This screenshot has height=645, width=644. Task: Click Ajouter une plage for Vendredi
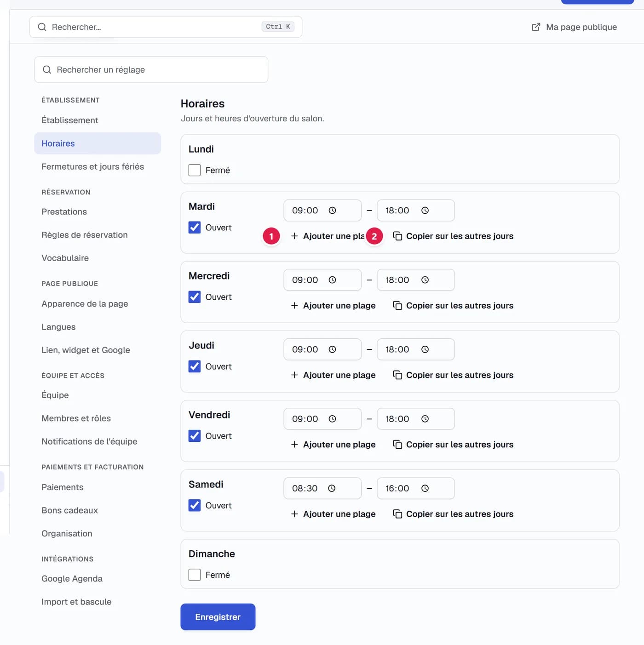tap(333, 445)
